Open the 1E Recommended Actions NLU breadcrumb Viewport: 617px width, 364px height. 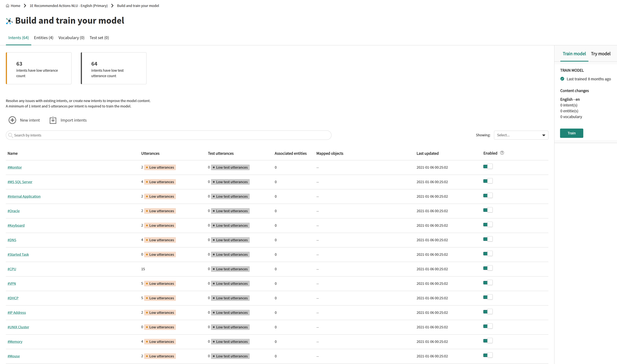click(x=68, y=6)
